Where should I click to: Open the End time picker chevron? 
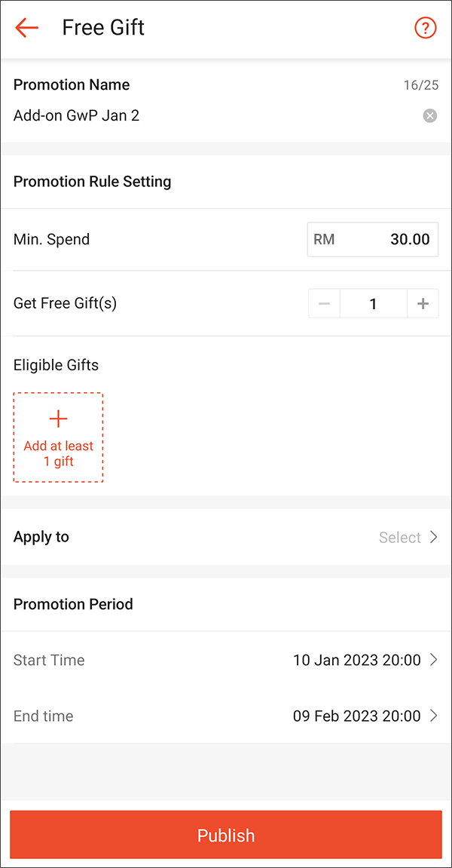coord(434,716)
